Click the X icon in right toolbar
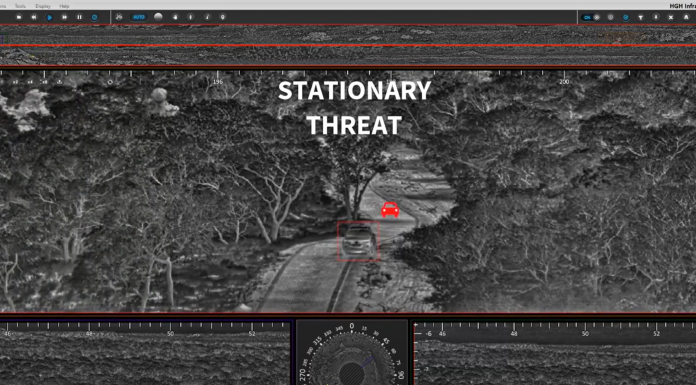696x385 pixels. tap(671, 17)
